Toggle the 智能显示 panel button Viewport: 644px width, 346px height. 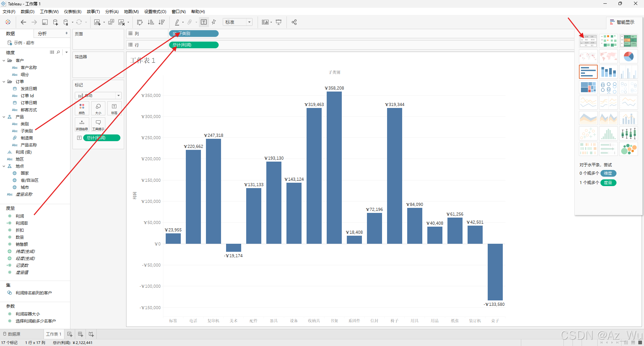click(622, 22)
